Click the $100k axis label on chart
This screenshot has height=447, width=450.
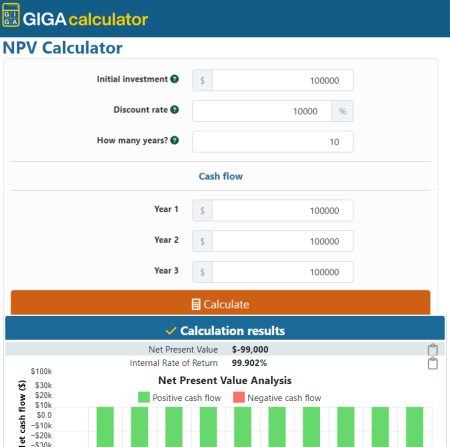(41, 371)
